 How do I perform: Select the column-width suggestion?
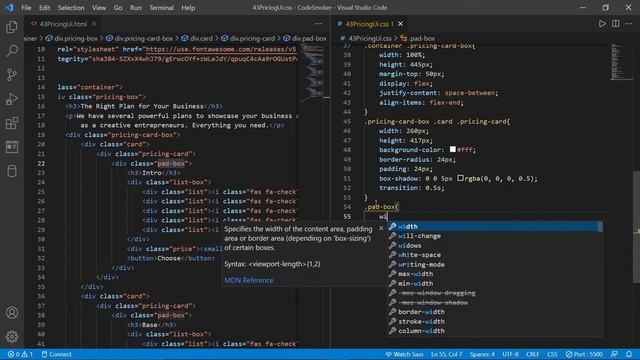(x=495, y=331)
